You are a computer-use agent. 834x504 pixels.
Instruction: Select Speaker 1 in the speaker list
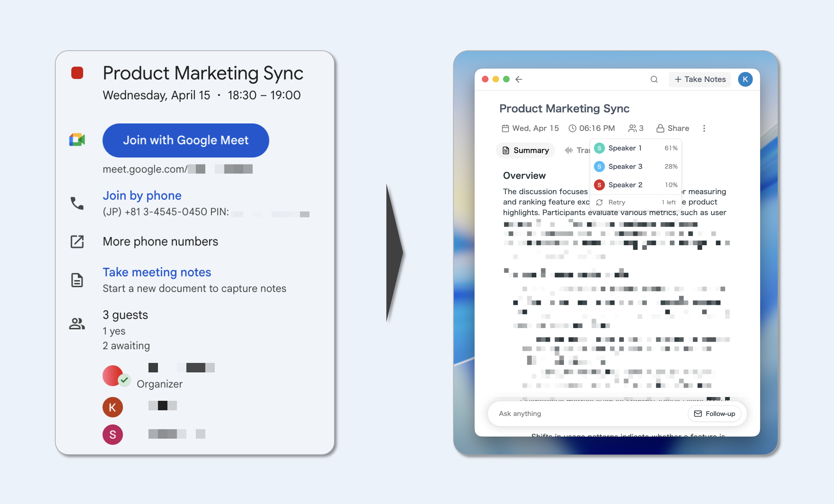coord(625,148)
